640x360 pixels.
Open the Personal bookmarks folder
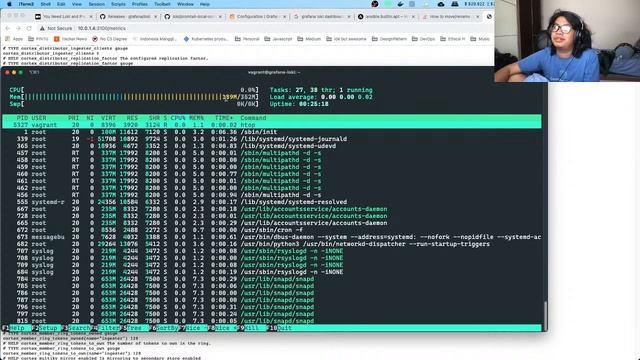[x=247, y=39]
